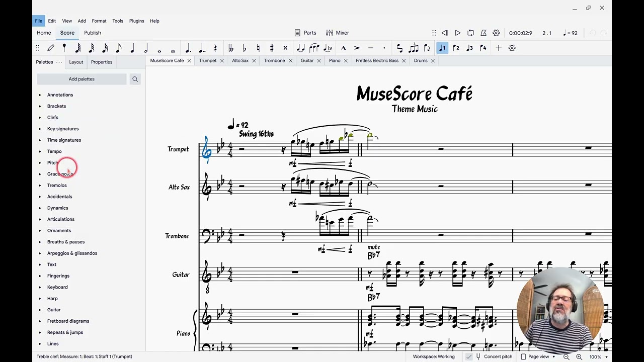The width and height of the screenshot is (644, 362).
Task: Add accent articulation
Action: pos(357,48)
